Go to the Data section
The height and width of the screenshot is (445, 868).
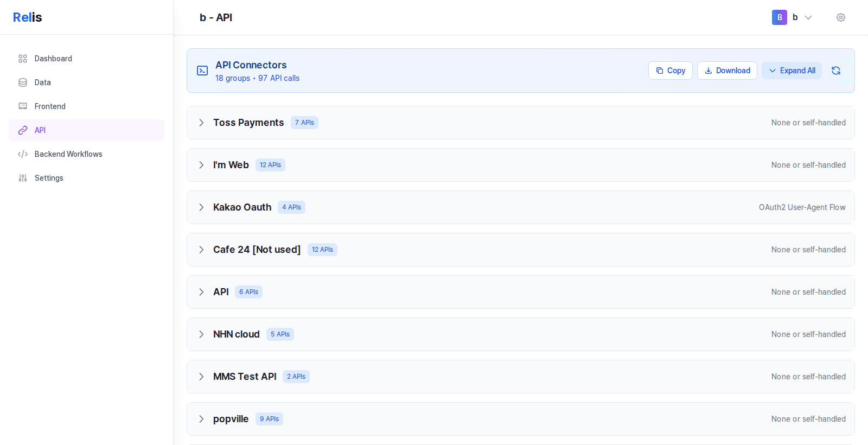87,82
